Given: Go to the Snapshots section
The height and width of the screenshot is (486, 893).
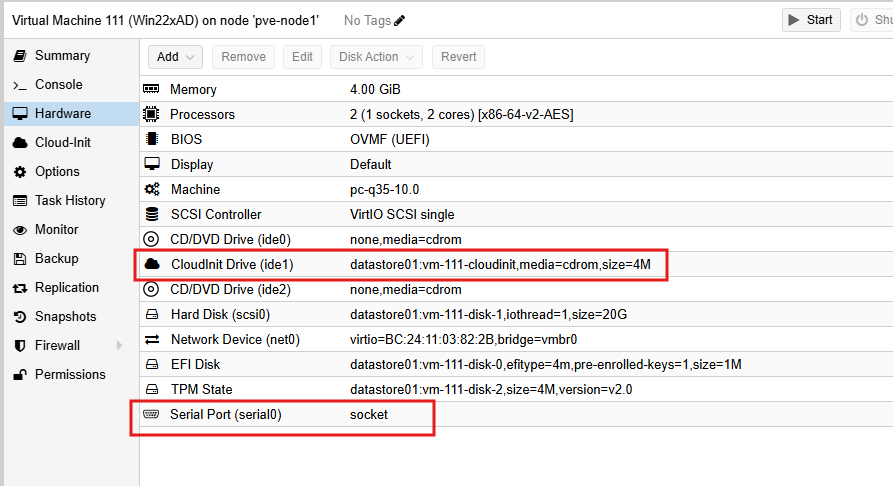Looking at the screenshot, I should coord(65,317).
